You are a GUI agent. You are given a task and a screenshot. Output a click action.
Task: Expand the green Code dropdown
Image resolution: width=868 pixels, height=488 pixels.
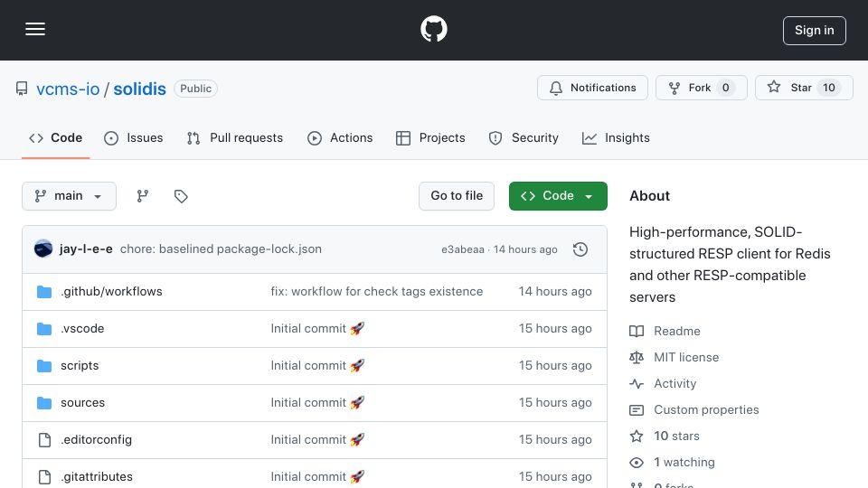coord(558,196)
